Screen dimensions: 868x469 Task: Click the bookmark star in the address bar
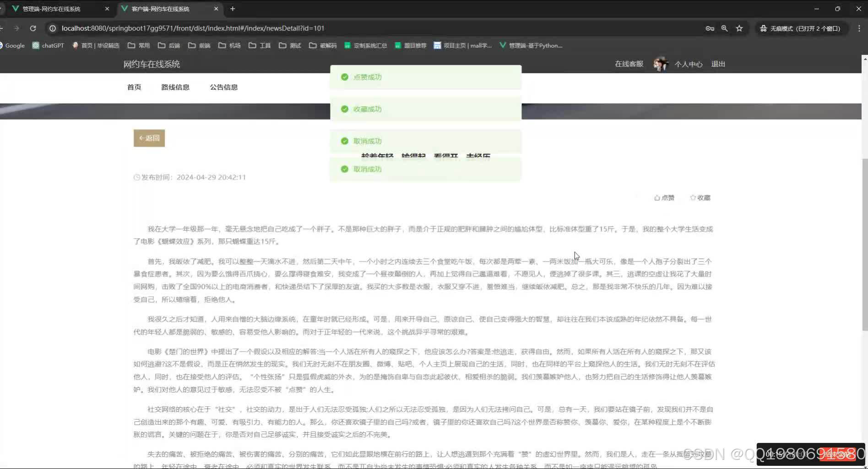[739, 28]
